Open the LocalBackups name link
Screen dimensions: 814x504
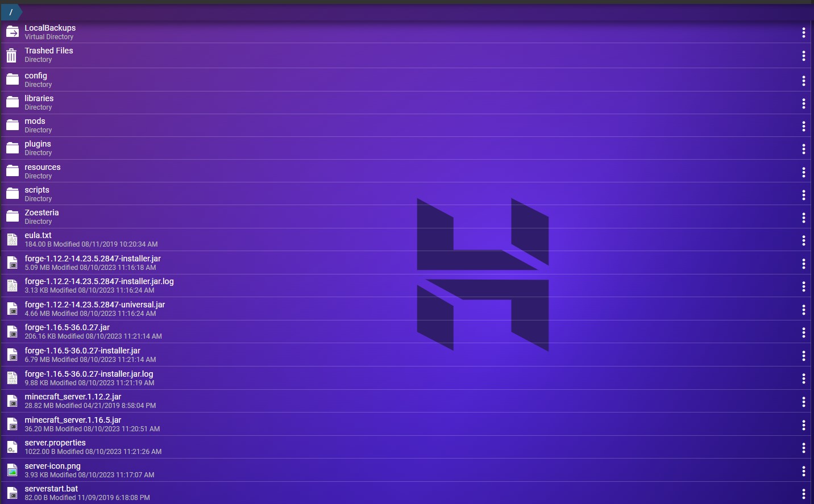coord(50,28)
